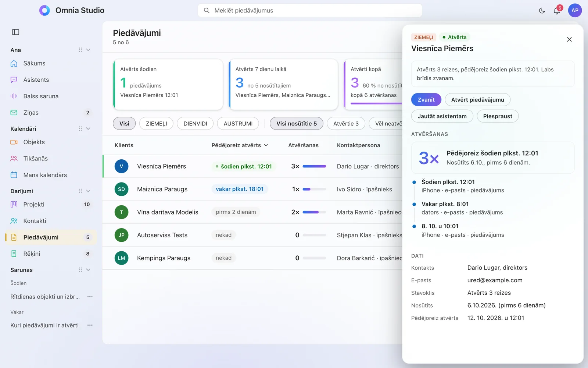Viewport: 588px width, 368px height.
Task: Open the AP user avatar menu
Action: coord(575,10)
